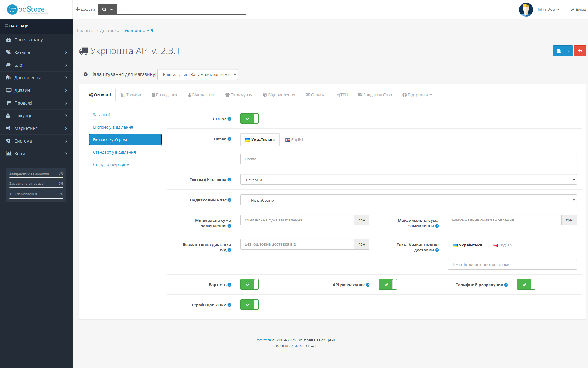The image size is (588, 368).
Task: Click the API розрахунок help icon
Action: tap(368, 285)
